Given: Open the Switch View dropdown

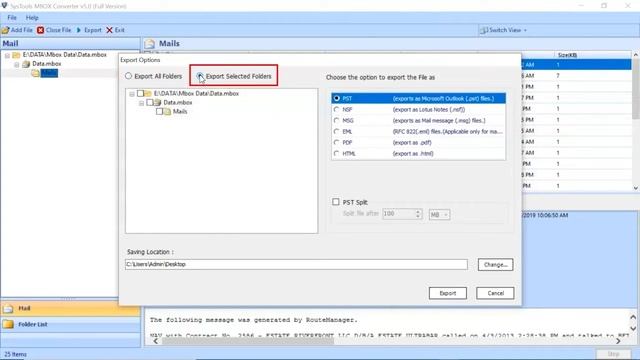Looking at the screenshot, I should click(x=503, y=30).
